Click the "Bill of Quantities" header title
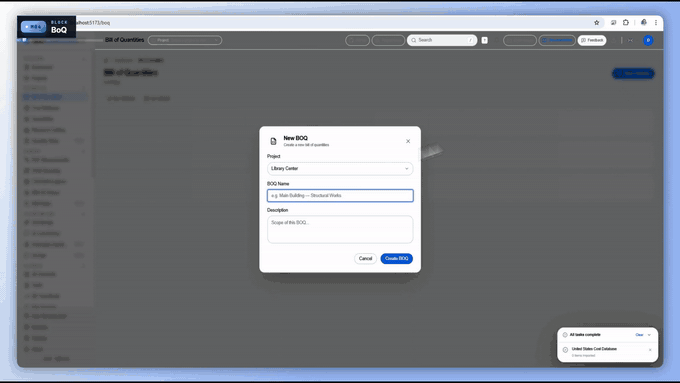This screenshot has height=383, width=680. 124,40
